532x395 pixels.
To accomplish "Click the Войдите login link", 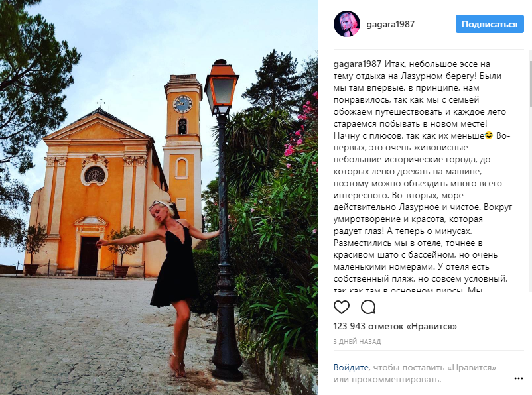I will pyautogui.click(x=351, y=367).
